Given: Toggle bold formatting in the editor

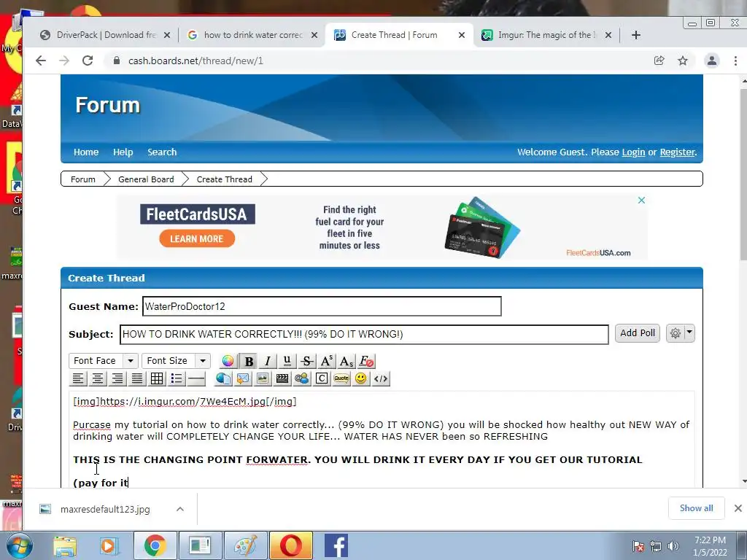Looking at the screenshot, I should pos(248,361).
